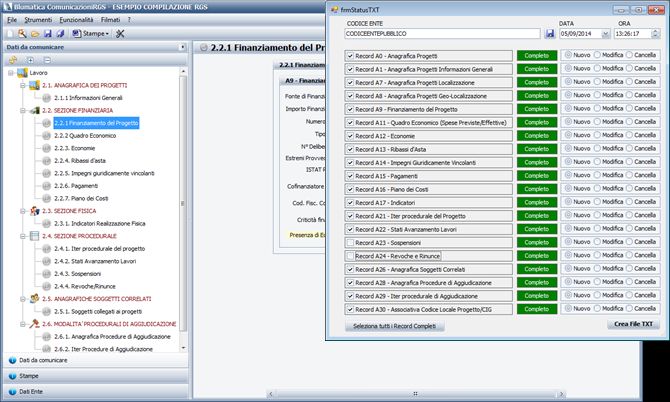The image size is (670, 402).
Task: Open the Stampe toolbar dropdown
Action: pyautogui.click(x=95, y=33)
